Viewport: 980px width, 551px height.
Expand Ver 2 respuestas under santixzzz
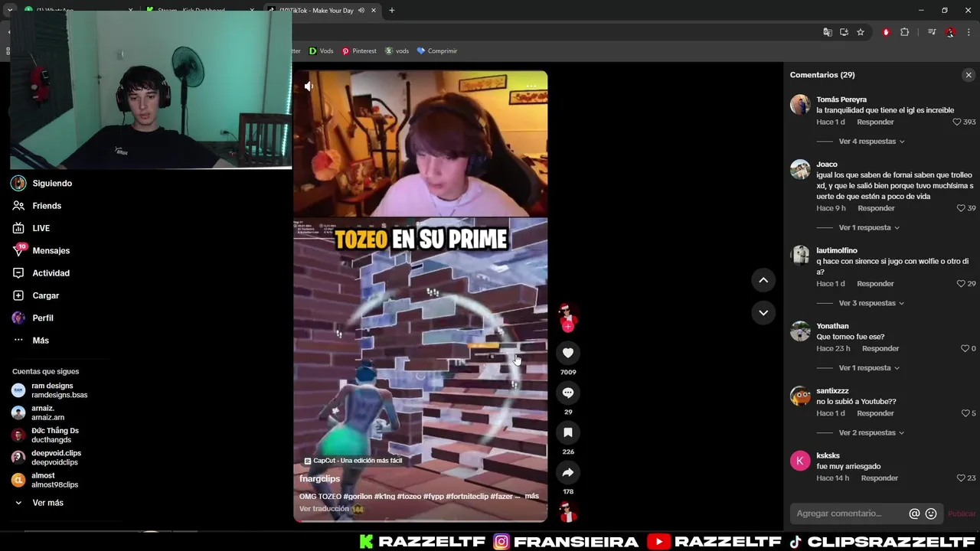point(871,433)
